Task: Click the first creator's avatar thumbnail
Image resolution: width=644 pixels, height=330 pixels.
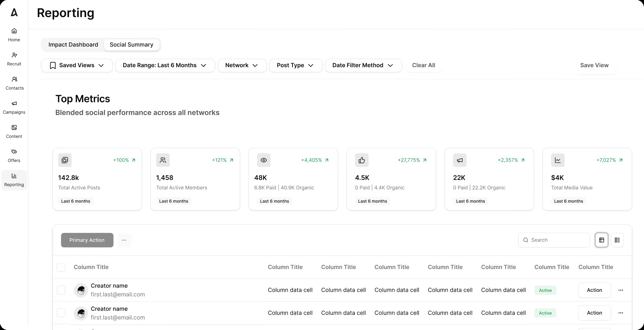Action: click(x=81, y=290)
